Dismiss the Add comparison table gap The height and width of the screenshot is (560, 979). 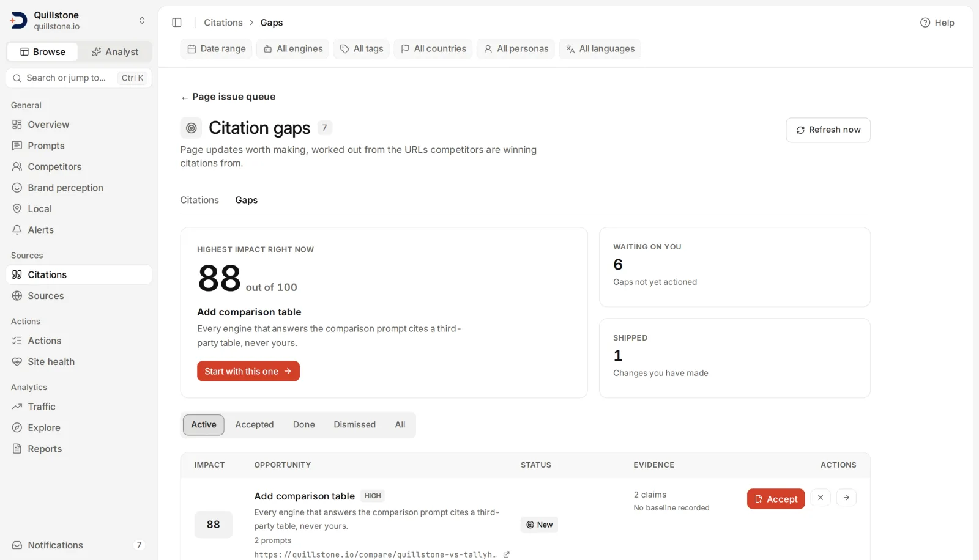click(x=821, y=498)
